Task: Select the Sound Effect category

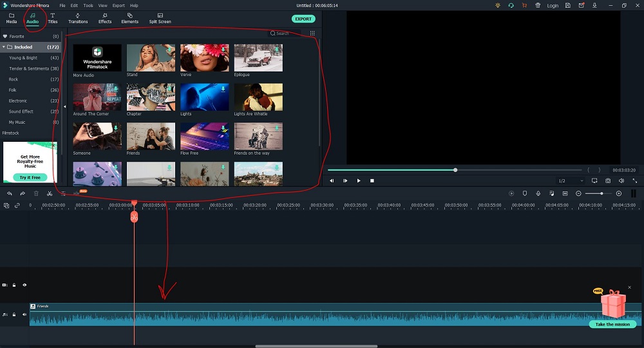Action: click(30, 111)
